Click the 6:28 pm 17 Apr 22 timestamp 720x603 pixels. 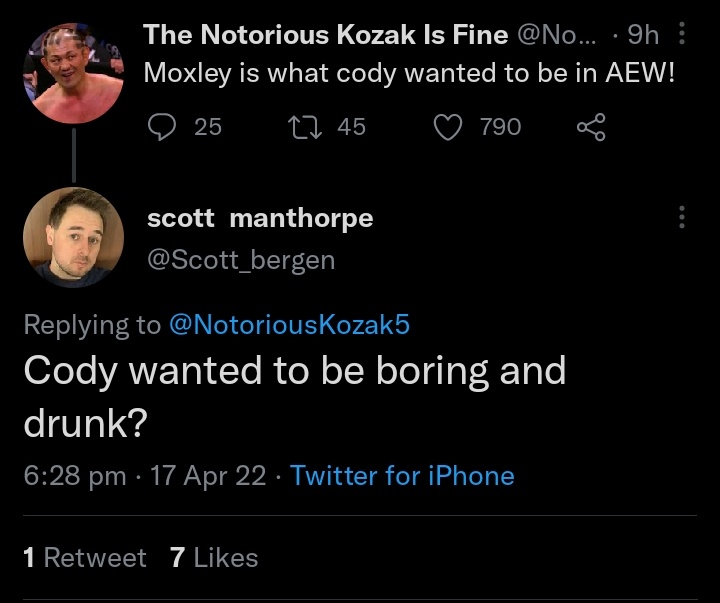145,475
